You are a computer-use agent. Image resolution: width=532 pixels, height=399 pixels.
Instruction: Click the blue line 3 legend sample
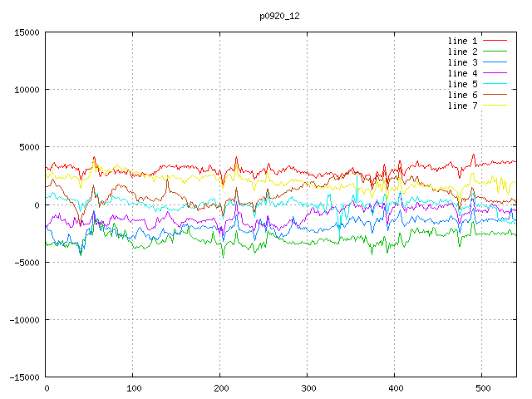(x=495, y=62)
